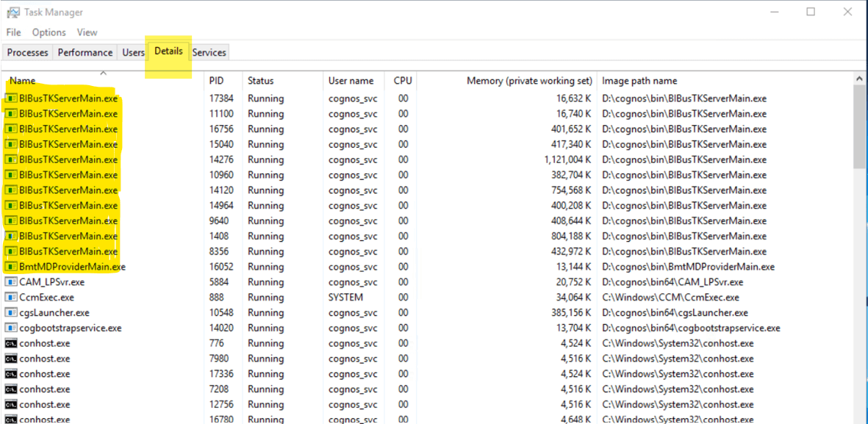Click the Task Manager title bar icon
The height and width of the screenshot is (424, 868).
tap(13, 12)
